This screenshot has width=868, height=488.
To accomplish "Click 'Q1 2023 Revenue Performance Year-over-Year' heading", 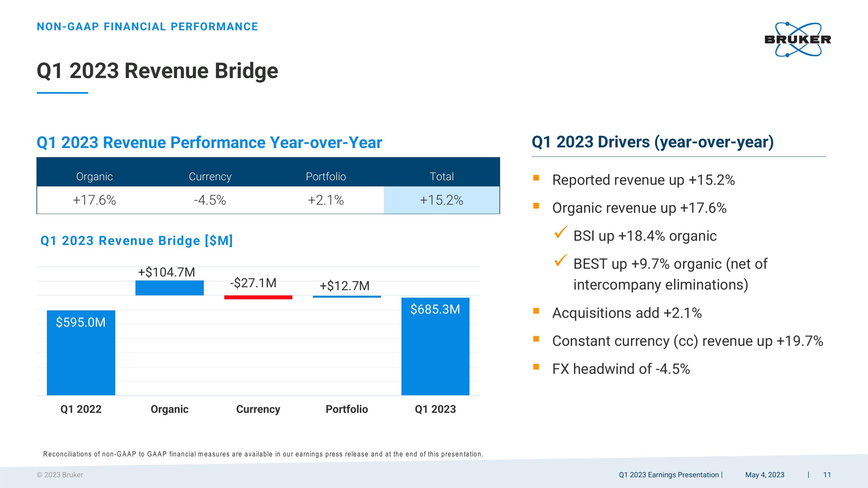I will 209,142.
